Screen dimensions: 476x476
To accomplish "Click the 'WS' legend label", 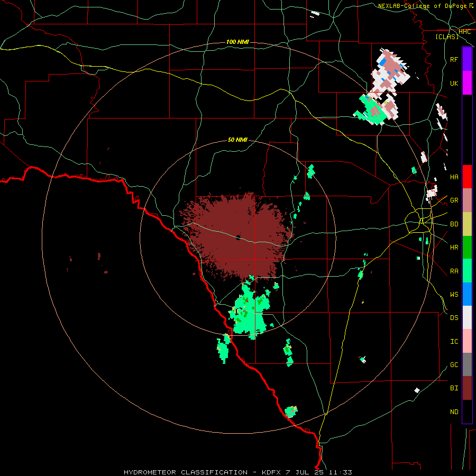I will click(454, 294).
